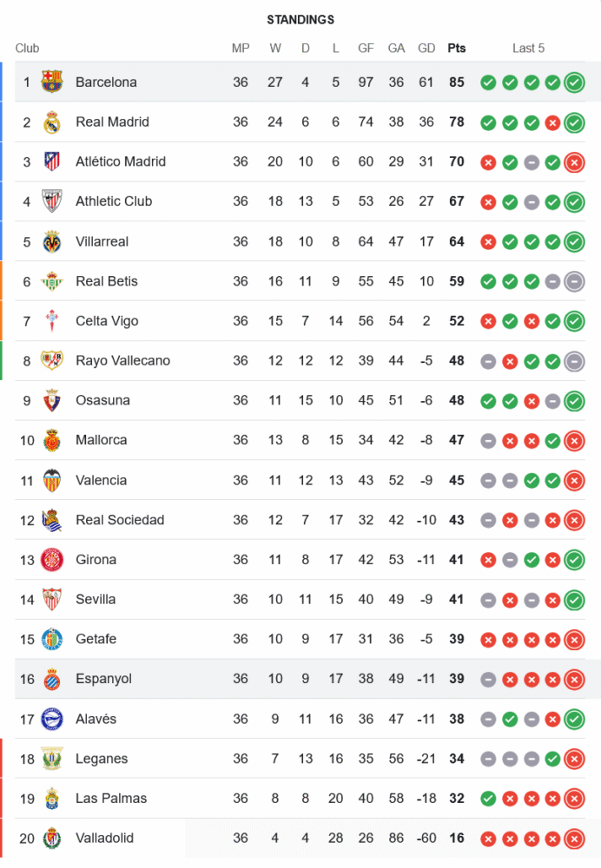Click the Standings heading

pos(300,20)
